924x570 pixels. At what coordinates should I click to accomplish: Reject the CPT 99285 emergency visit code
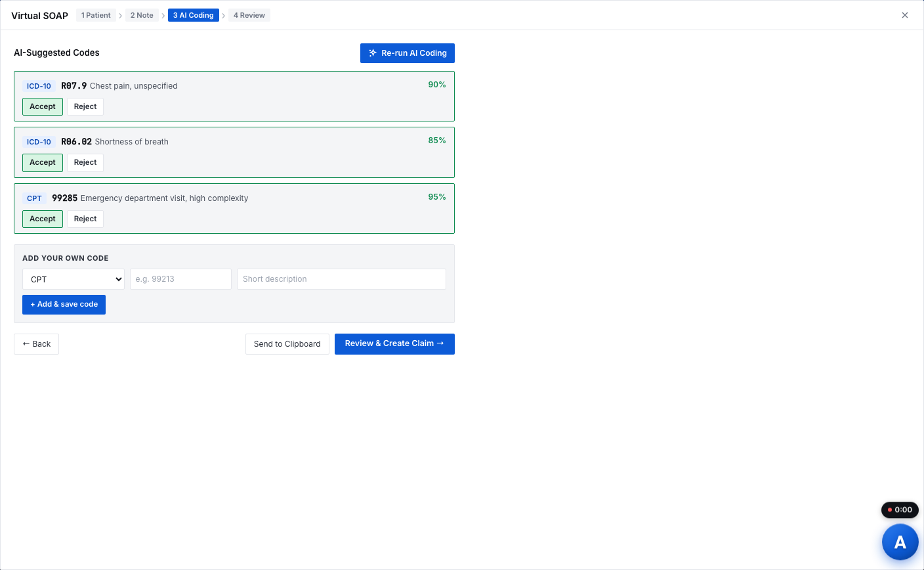pos(85,219)
